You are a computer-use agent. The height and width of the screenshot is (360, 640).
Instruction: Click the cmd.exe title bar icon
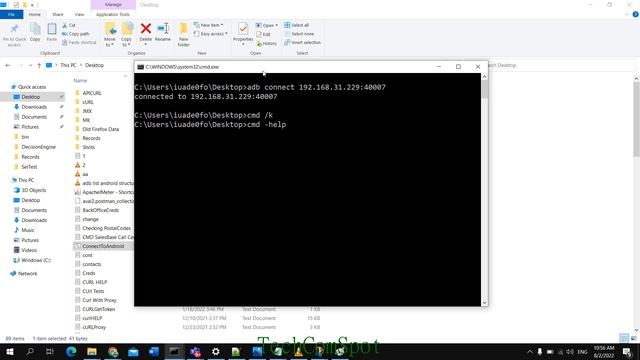[140, 67]
